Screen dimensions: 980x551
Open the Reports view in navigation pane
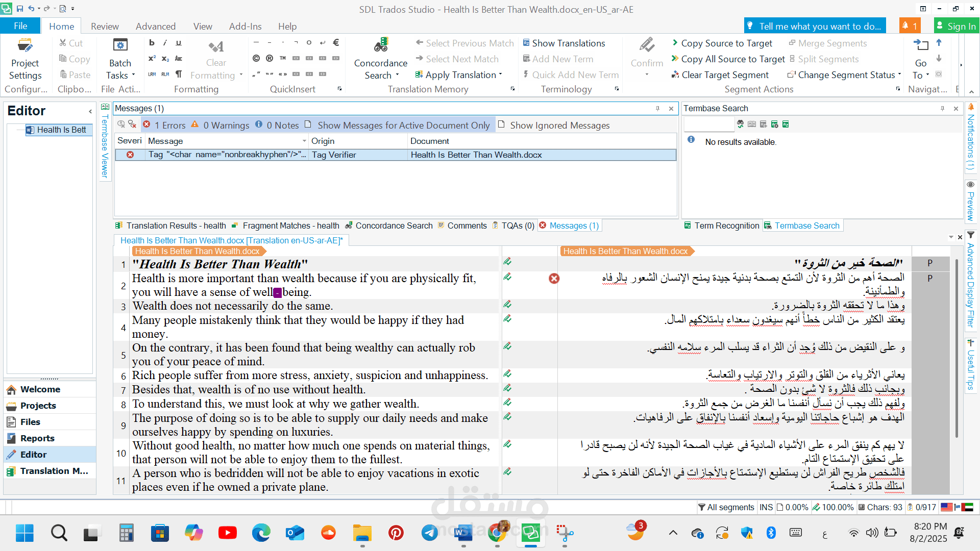50,438
